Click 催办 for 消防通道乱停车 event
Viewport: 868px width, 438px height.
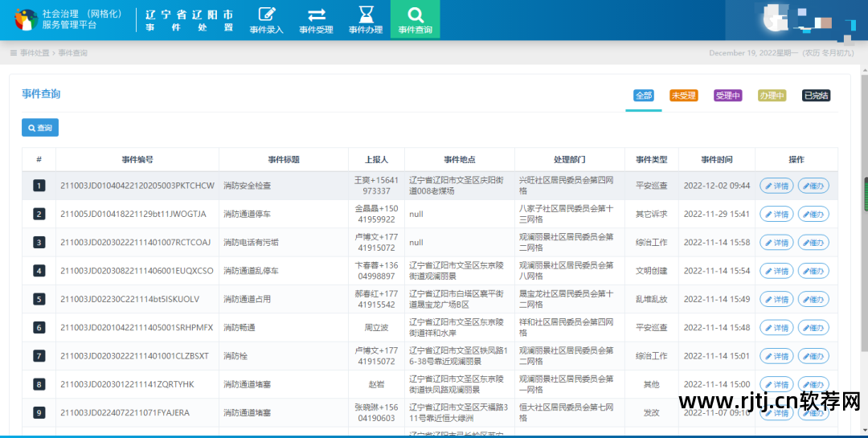(813, 271)
